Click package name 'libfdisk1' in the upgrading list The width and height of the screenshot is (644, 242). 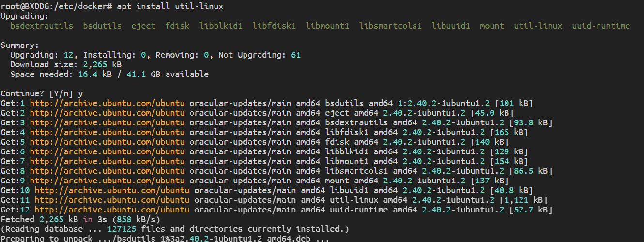[274, 26]
